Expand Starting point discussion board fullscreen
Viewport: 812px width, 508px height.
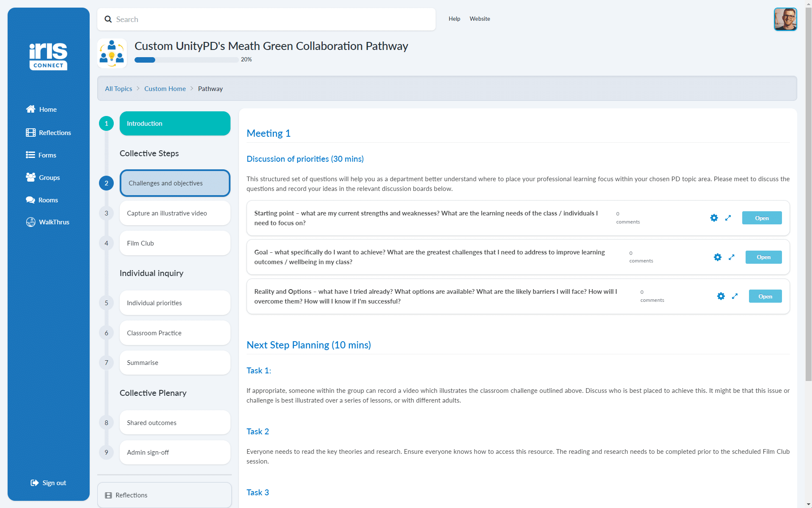[x=728, y=218]
